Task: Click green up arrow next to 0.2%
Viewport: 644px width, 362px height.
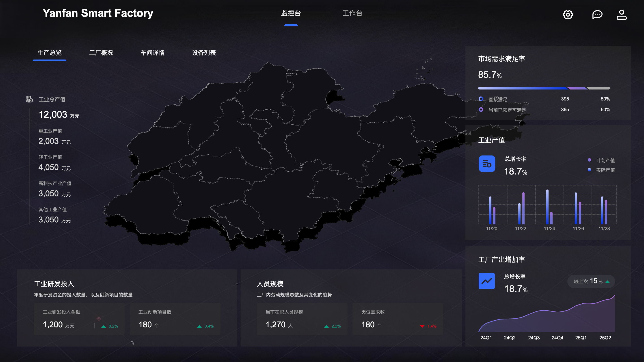Action: point(104,326)
